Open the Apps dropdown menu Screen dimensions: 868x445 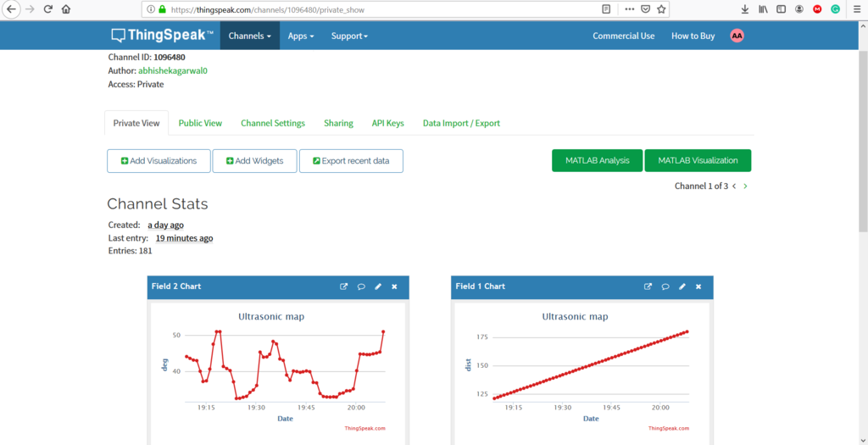tap(300, 36)
